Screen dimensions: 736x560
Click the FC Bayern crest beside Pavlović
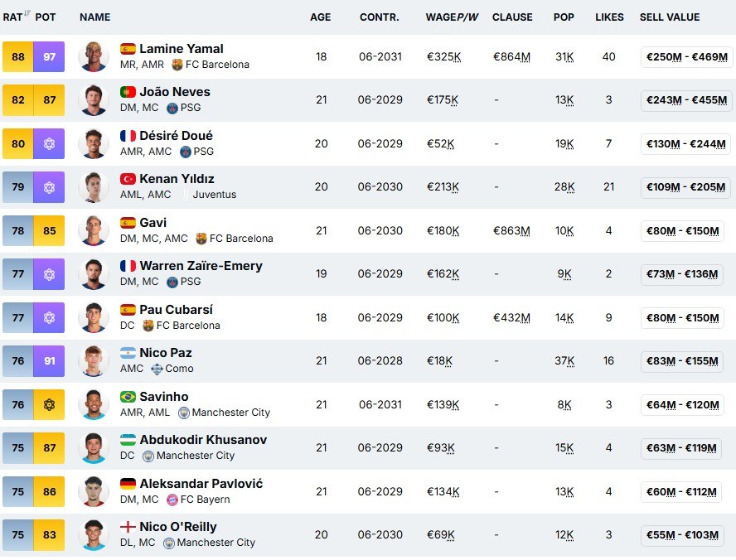click(172, 500)
